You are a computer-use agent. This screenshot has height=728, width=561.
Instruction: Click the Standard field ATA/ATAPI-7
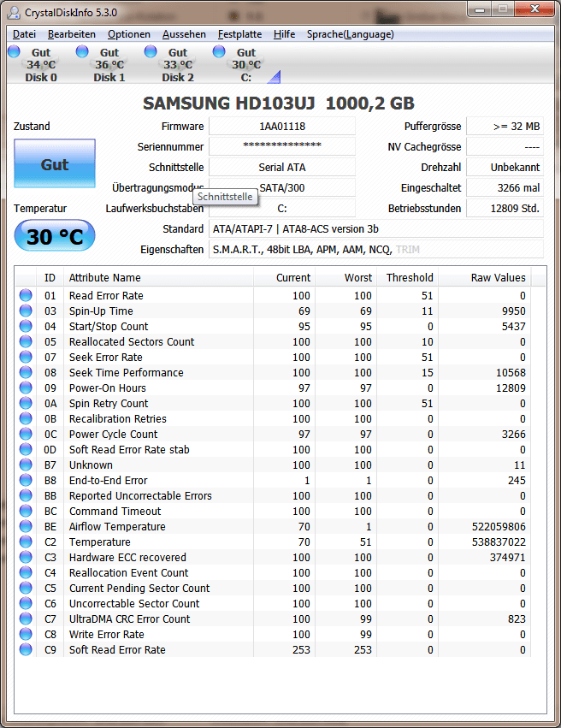coord(376,229)
